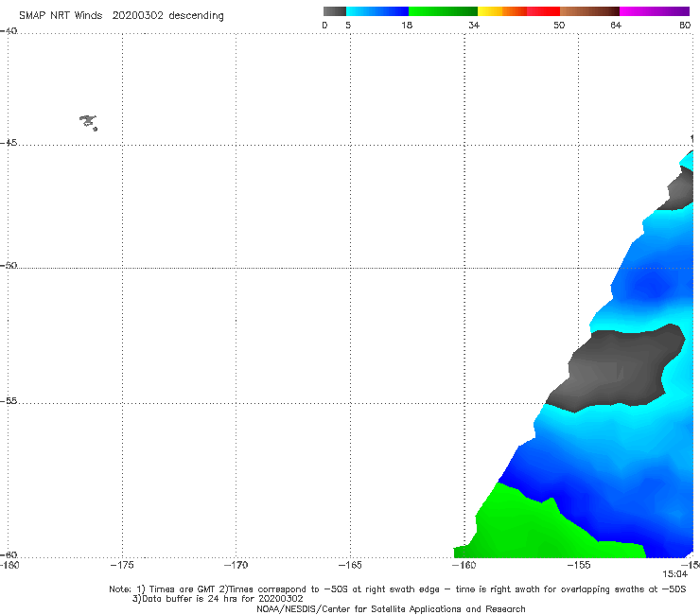700x615 pixels.
Task: Click the longitude label '-160'
Action: [464, 565]
